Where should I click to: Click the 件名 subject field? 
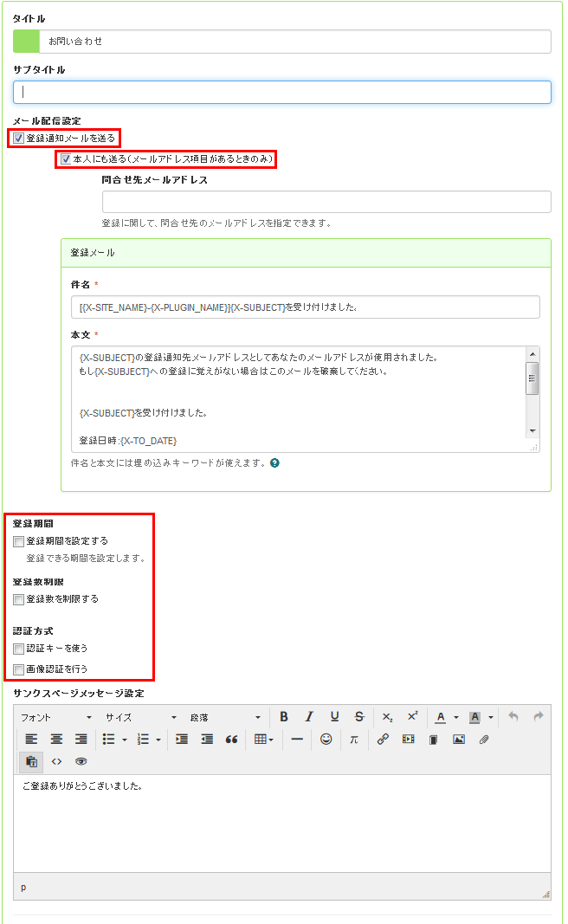click(x=305, y=307)
